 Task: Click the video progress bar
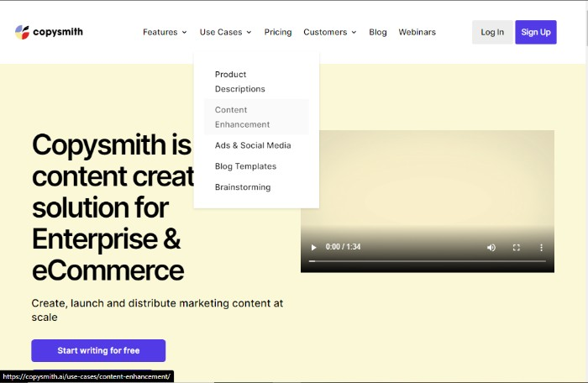[427, 260]
